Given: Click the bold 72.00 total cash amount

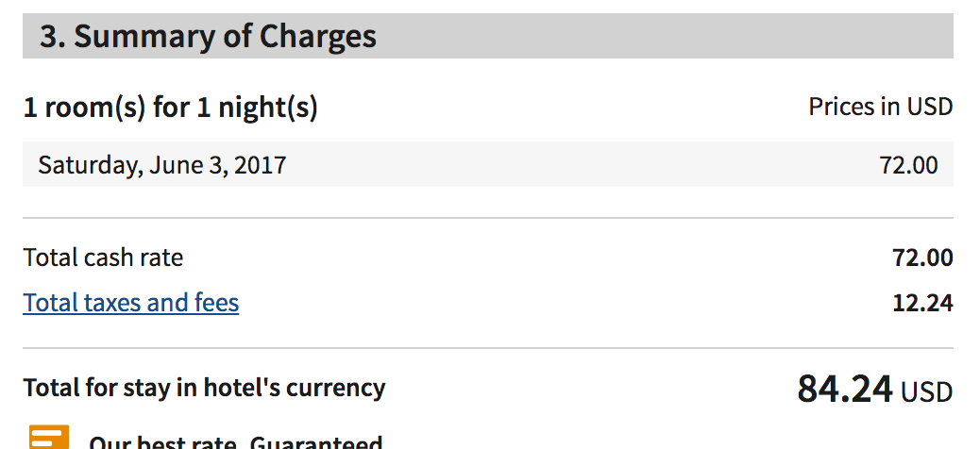Looking at the screenshot, I should [x=922, y=258].
